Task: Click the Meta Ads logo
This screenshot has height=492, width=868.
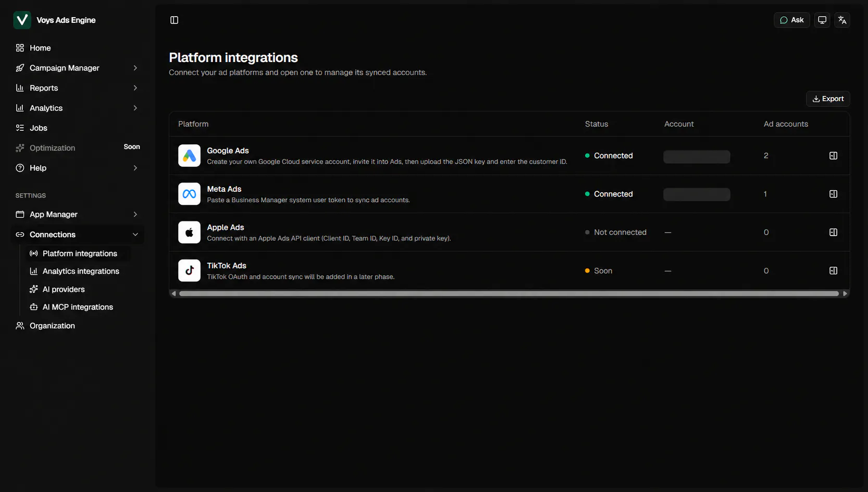Action: pos(189,194)
